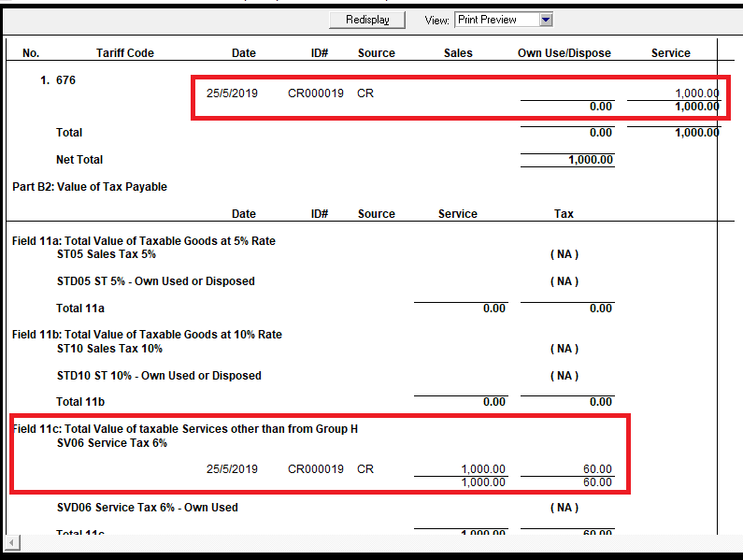
Task: Click the Part B2: Value of Tax Payable heading
Action: point(90,187)
